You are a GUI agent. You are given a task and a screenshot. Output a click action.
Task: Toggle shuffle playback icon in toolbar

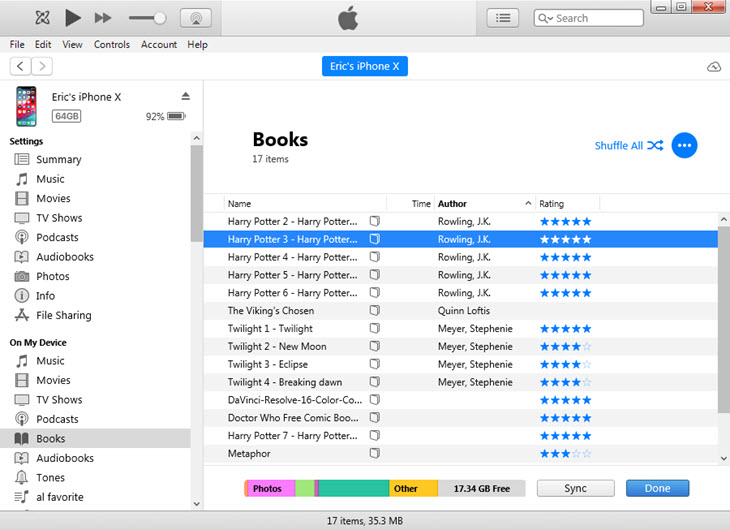(42, 18)
